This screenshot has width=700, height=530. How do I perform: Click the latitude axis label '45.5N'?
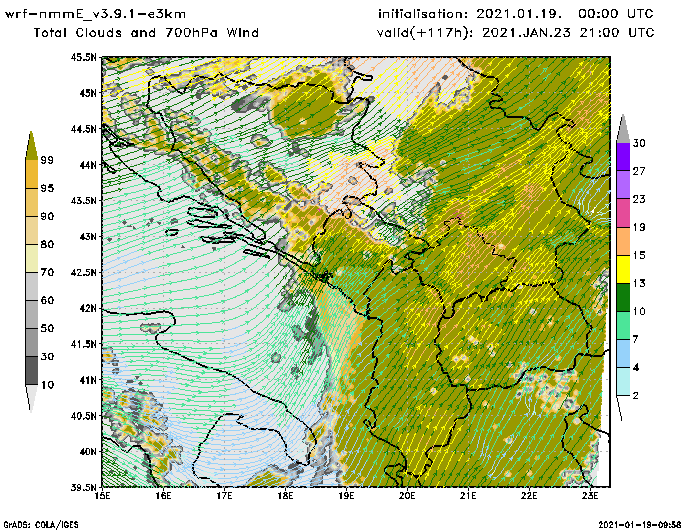click(x=83, y=57)
